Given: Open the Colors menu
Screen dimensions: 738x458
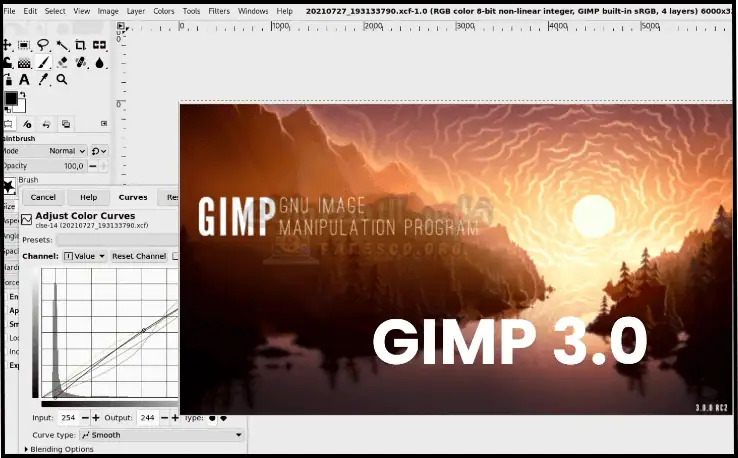Looking at the screenshot, I should (x=163, y=11).
